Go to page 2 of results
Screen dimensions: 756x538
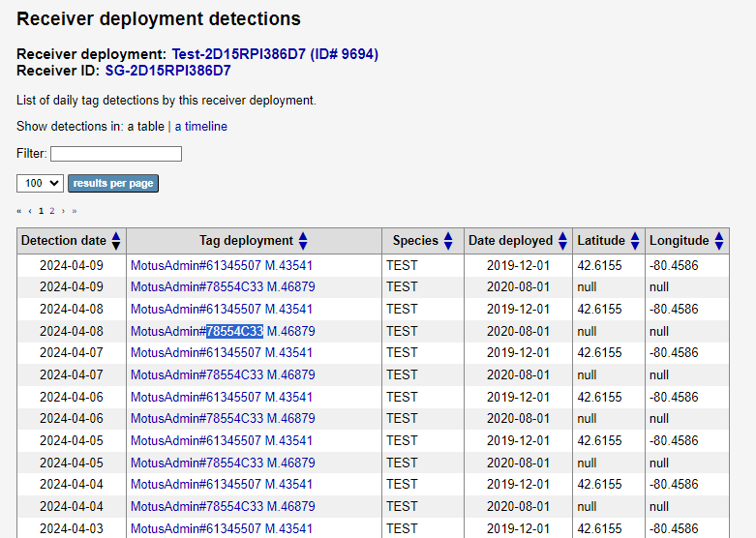tap(51, 210)
